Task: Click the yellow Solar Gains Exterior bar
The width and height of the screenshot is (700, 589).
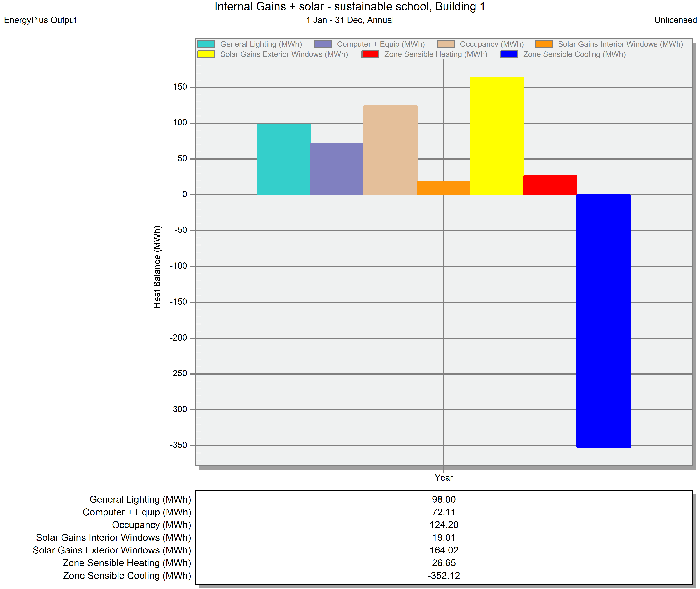Action: pyautogui.click(x=497, y=136)
